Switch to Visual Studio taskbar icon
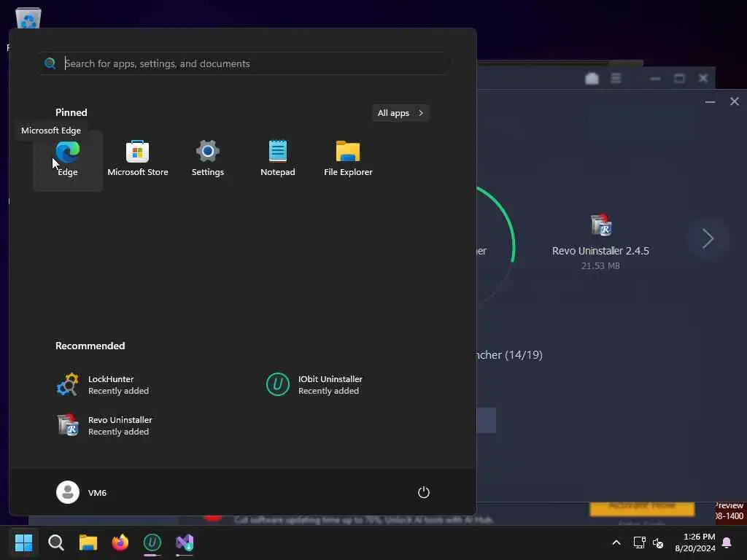Viewport: 747px width, 560px height. click(x=185, y=542)
